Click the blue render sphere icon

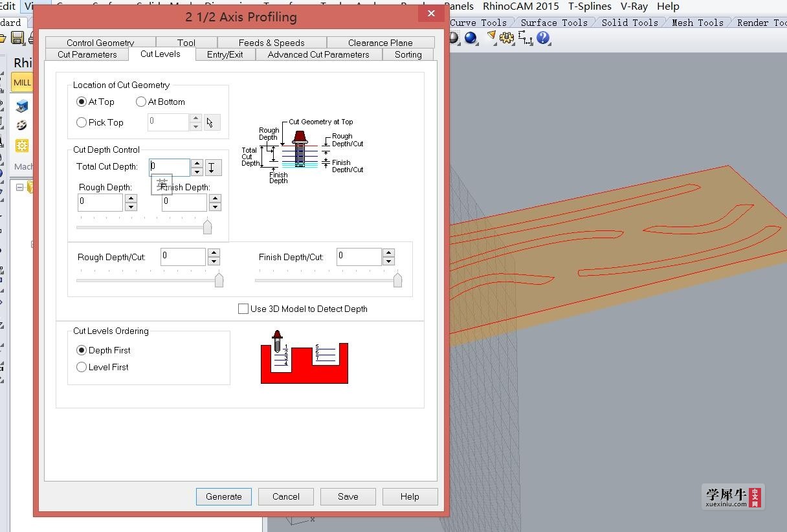tap(471, 38)
